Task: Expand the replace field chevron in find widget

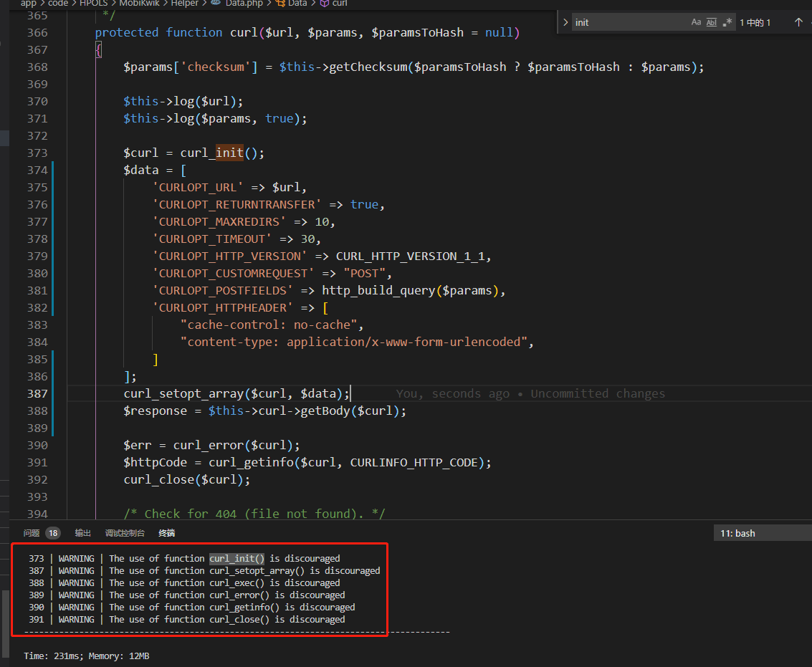Action: (x=565, y=22)
